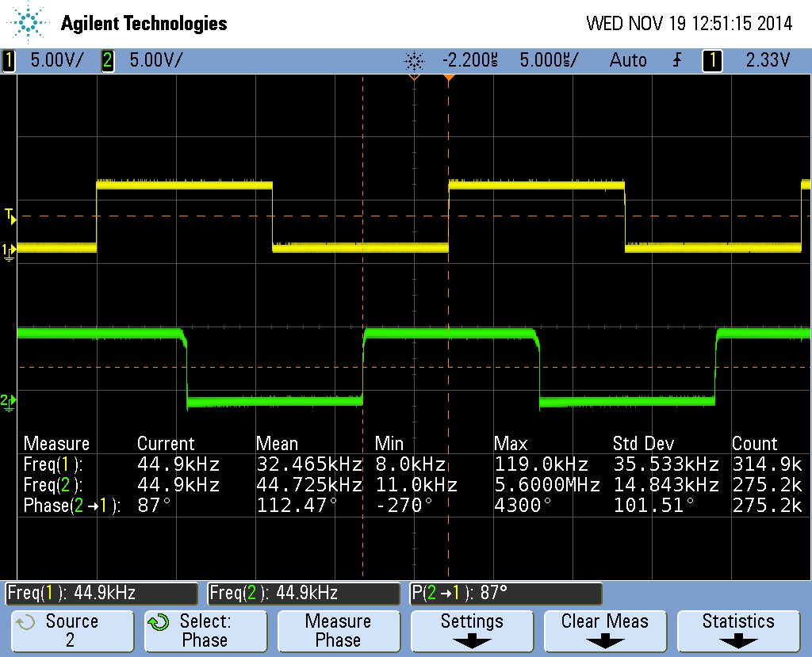Image resolution: width=812 pixels, height=657 pixels.
Task: Click the trigger level T marker
Action: (9, 215)
